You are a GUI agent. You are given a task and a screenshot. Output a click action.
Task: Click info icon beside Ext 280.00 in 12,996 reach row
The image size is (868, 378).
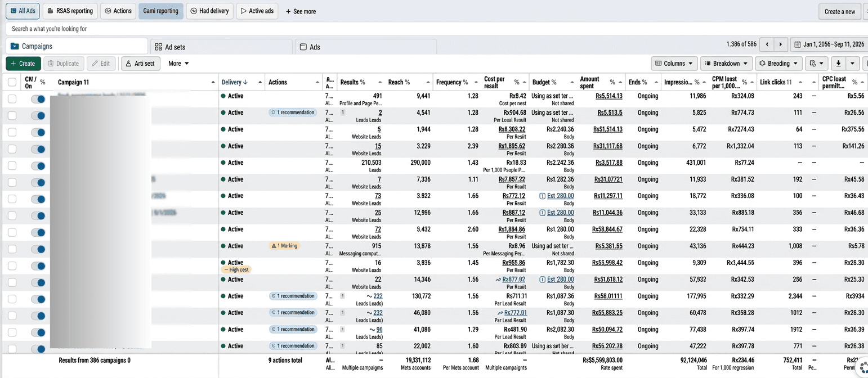tap(543, 213)
